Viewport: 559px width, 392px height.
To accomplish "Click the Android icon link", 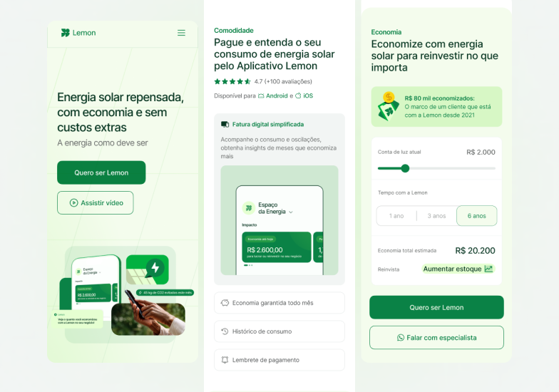I will click(x=261, y=96).
